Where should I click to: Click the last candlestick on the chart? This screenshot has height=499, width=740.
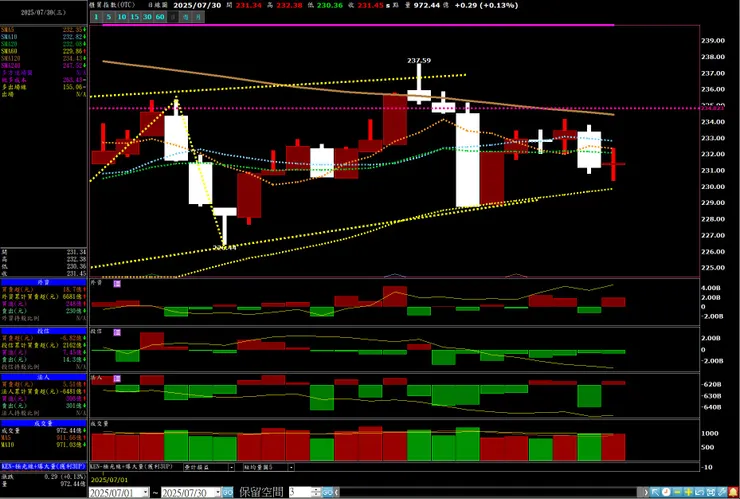tap(613, 164)
